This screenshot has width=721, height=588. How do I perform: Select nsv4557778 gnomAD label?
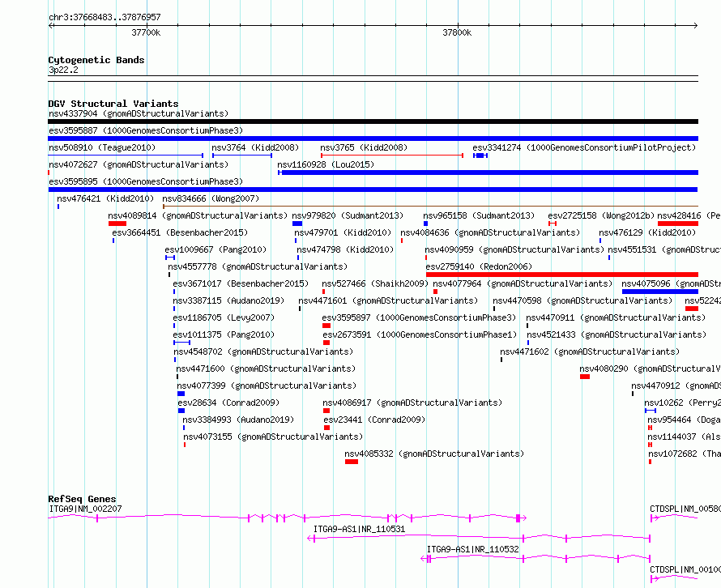click(x=258, y=266)
